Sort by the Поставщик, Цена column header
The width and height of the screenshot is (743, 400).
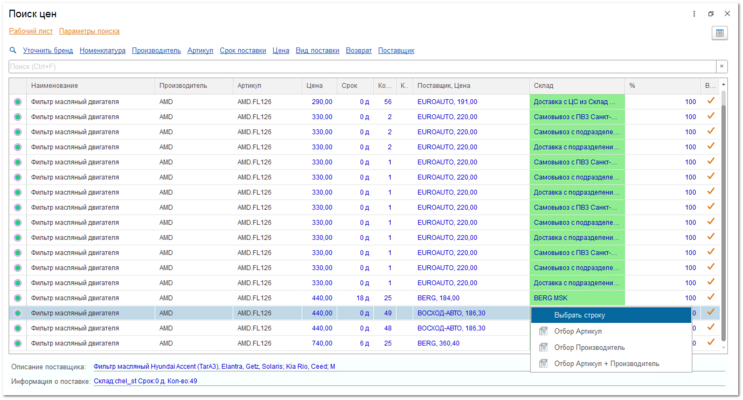tap(471, 86)
